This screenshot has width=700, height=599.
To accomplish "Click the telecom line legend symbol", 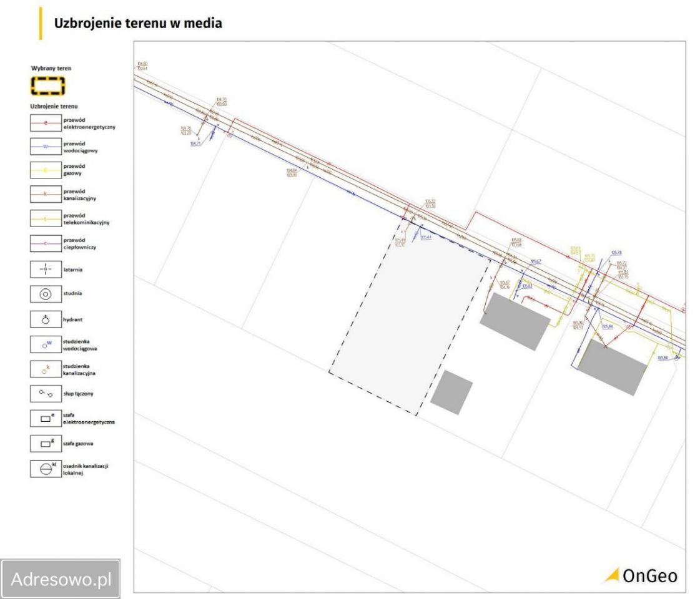I will 46,218.
